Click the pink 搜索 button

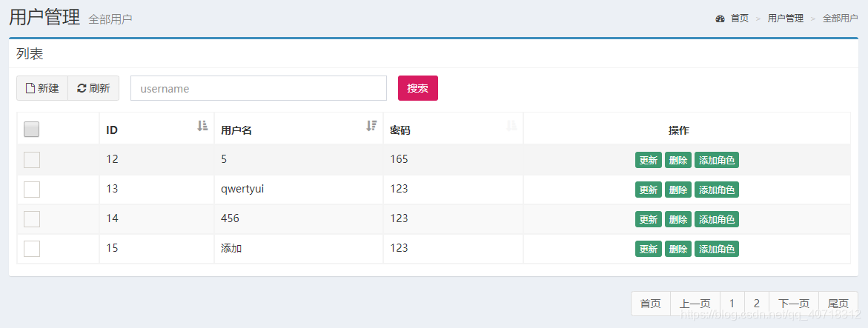click(x=418, y=88)
